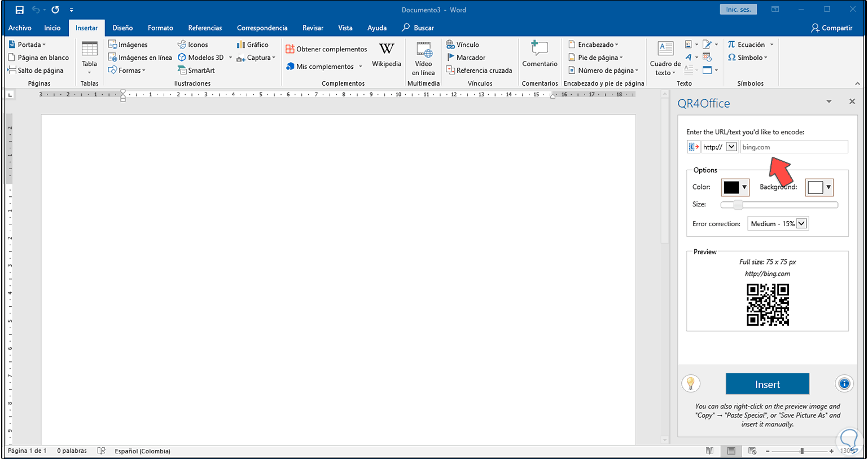Screen dimensions: 868x459
Task: Click the Compartir share button
Action: coord(832,28)
